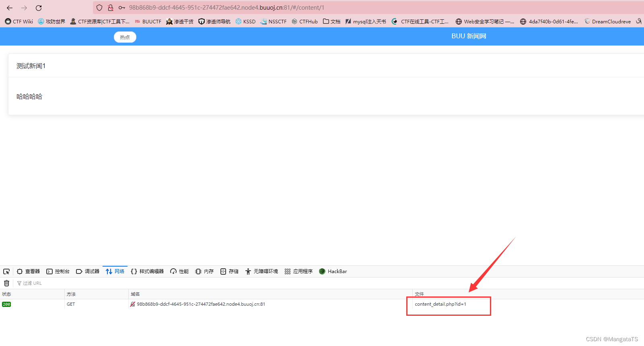Click the 热点 button in the blue header
Viewport: 644px width, 346px height.
point(125,37)
